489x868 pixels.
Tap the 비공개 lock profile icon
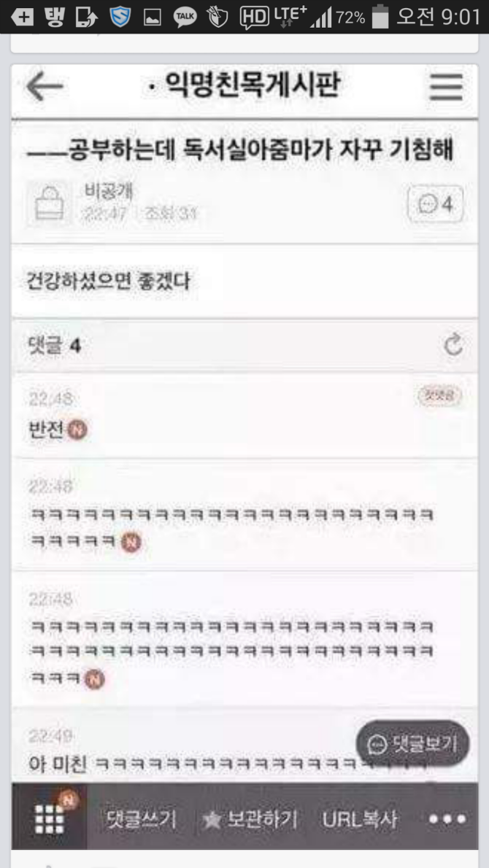[50, 204]
